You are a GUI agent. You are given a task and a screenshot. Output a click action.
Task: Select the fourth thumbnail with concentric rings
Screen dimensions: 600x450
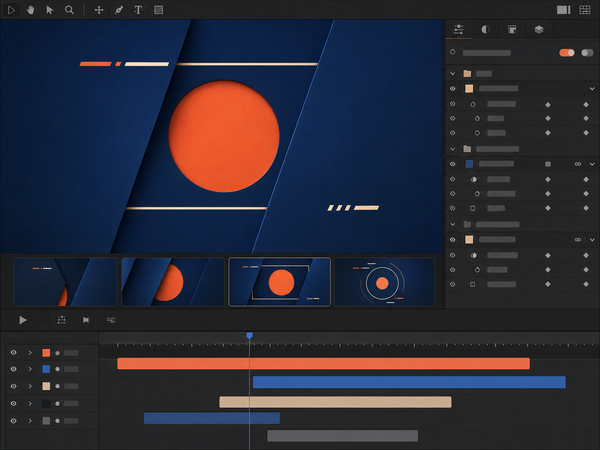point(385,282)
